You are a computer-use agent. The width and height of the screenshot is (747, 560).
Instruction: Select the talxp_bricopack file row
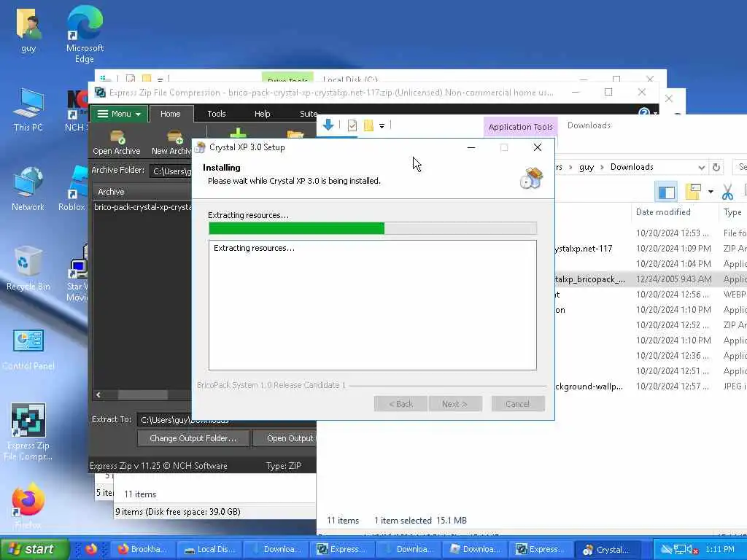[651, 279]
